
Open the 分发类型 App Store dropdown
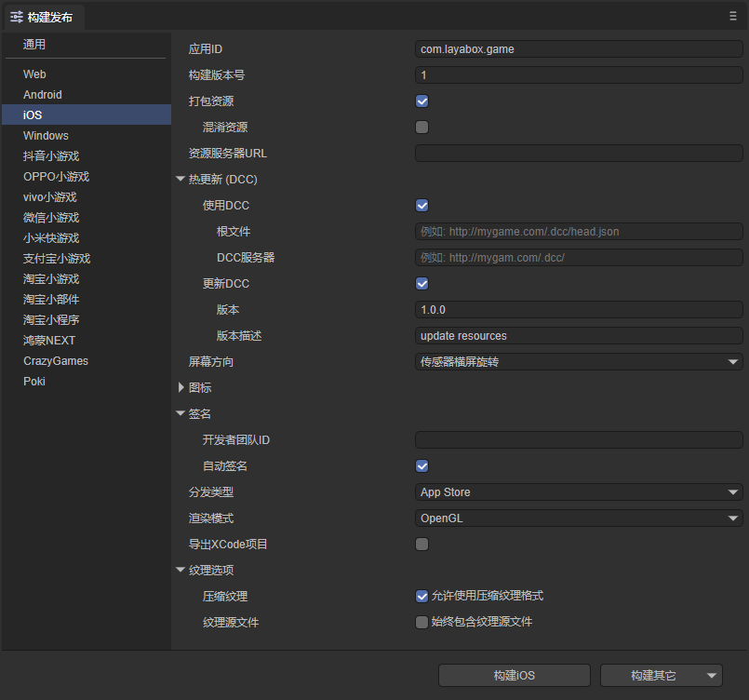coord(578,492)
